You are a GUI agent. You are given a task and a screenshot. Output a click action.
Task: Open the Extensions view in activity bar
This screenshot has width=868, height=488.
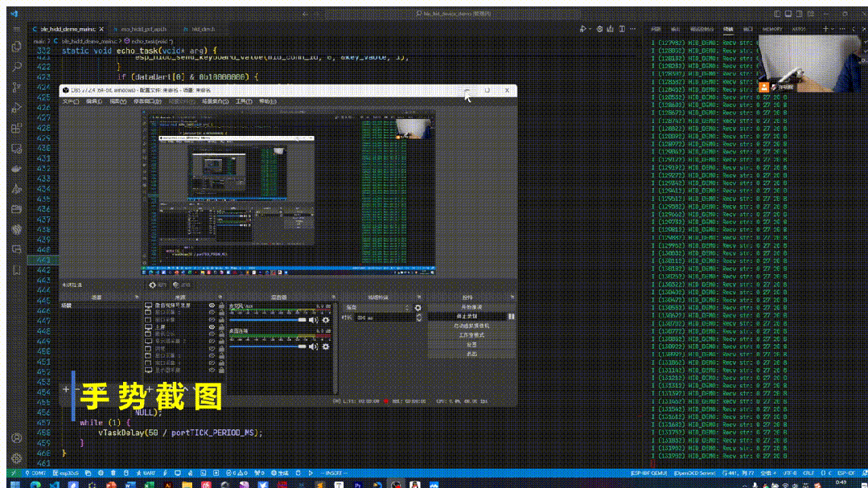point(16,128)
